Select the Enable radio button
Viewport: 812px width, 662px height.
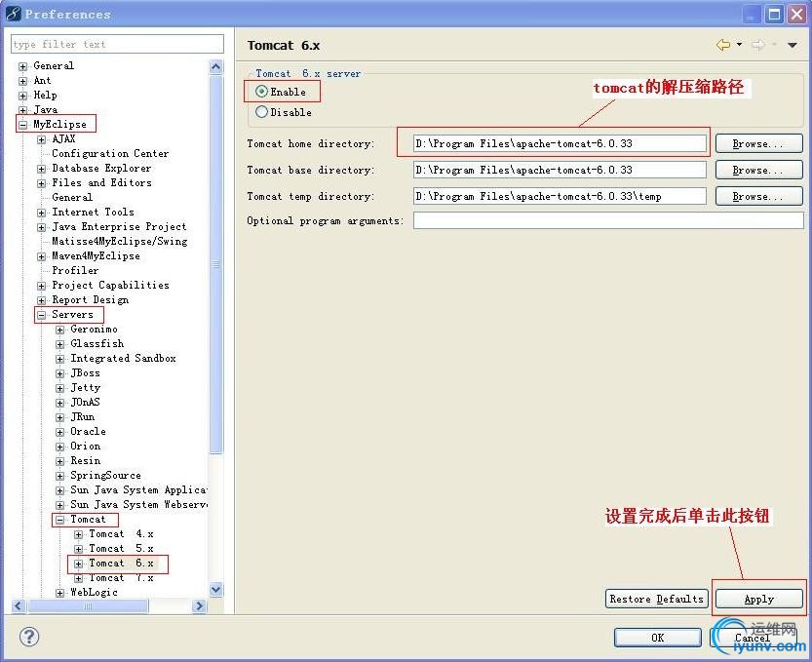261,92
